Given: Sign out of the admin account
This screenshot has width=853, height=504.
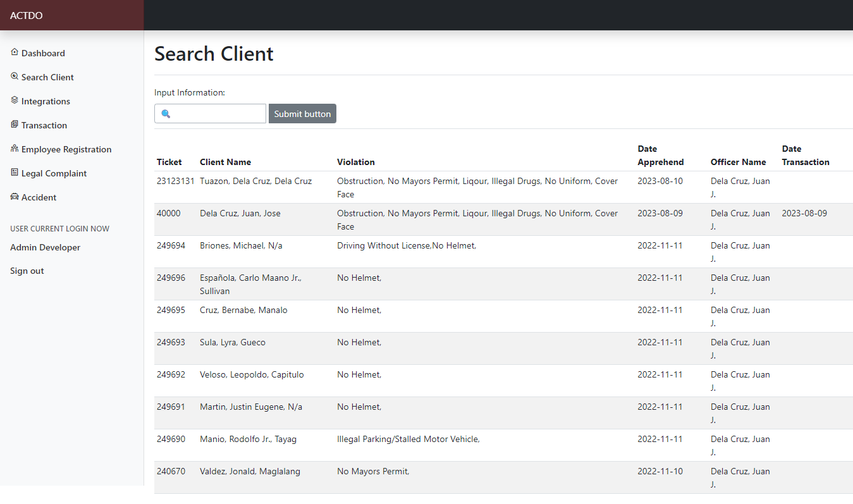Looking at the screenshot, I should click(x=27, y=271).
